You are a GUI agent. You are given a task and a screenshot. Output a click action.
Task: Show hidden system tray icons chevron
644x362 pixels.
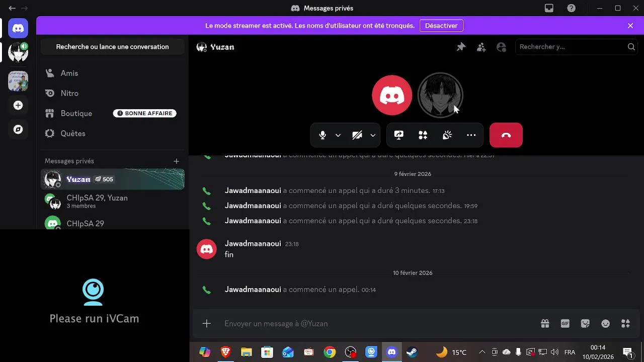[x=482, y=352]
